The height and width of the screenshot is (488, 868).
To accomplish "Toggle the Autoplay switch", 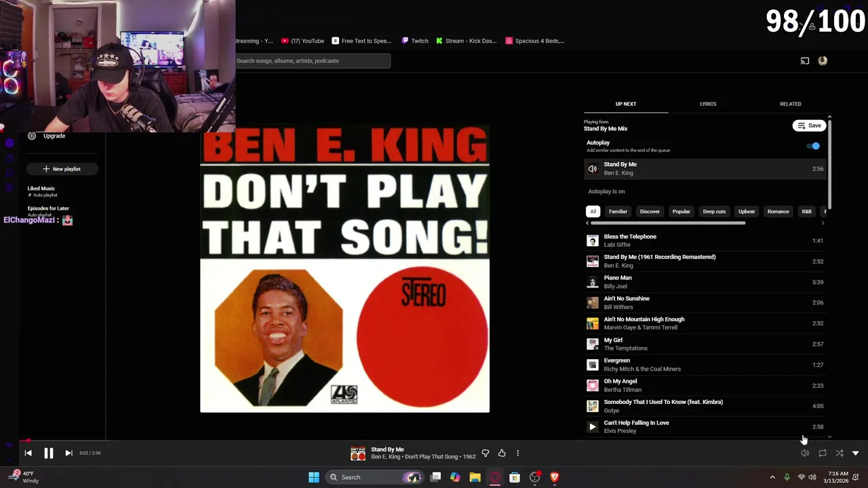I will pos(813,146).
